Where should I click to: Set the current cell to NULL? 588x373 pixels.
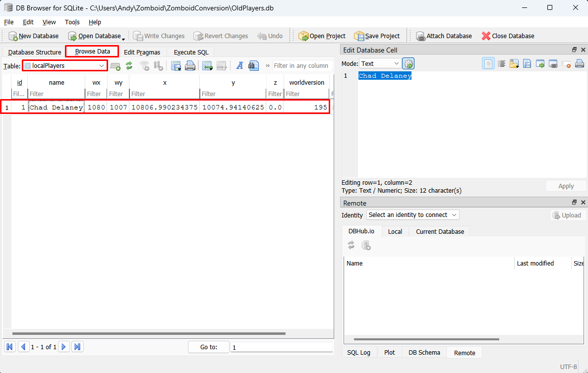566,63
